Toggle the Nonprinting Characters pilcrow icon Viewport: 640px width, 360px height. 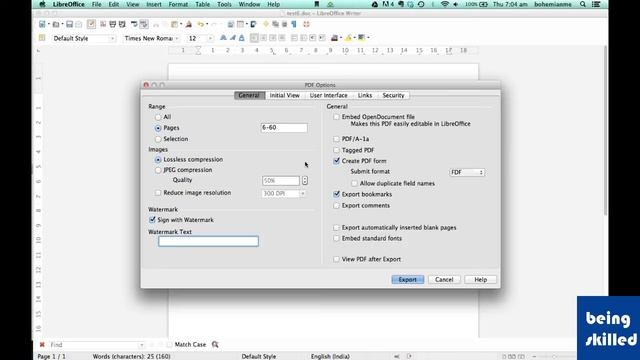(x=294, y=24)
